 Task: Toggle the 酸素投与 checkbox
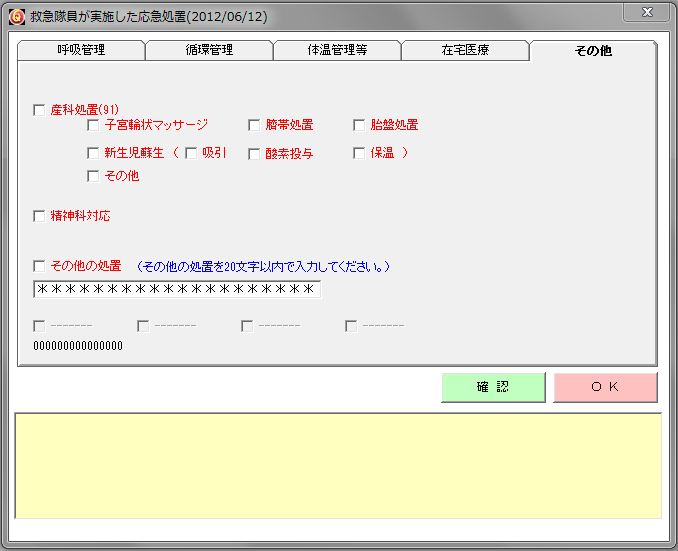pos(255,153)
